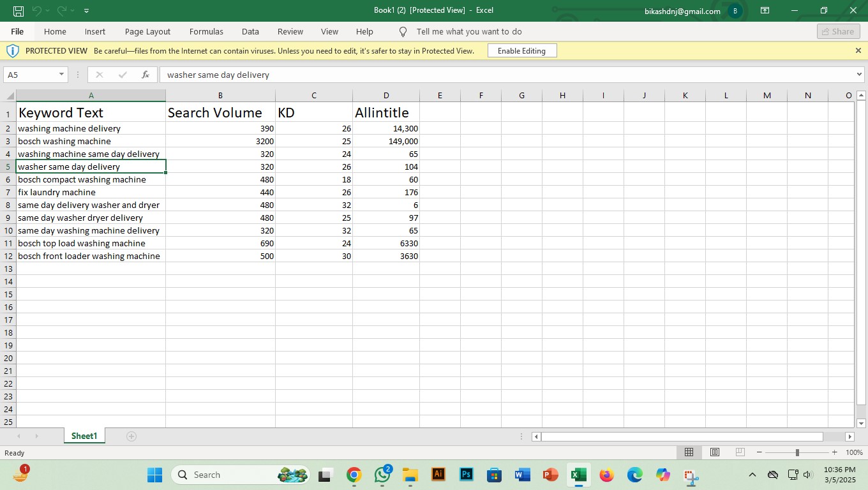Screen dimensions: 868x490
Task: Click the Tell me lightbulb icon
Action: tap(403, 32)
